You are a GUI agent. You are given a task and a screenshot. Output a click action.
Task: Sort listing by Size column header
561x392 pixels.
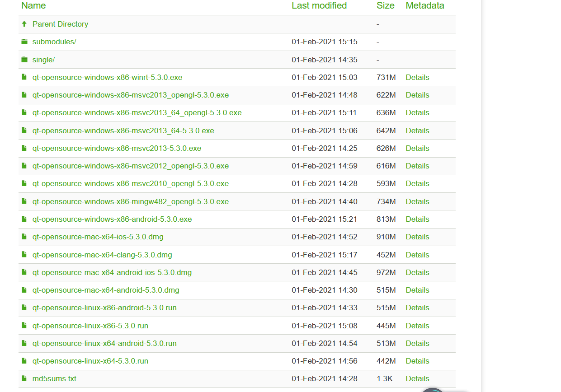pyautogui.click(x=386, y=5)
